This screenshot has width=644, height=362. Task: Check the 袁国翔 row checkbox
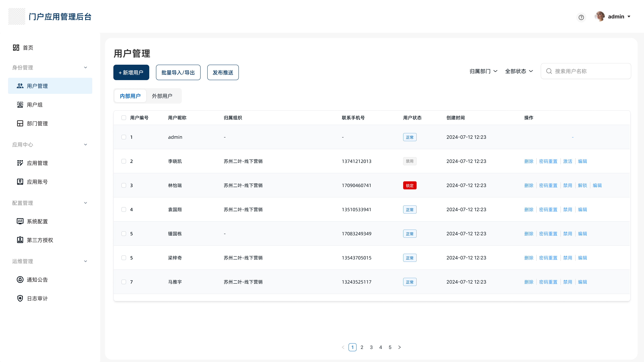coord(124,209)
